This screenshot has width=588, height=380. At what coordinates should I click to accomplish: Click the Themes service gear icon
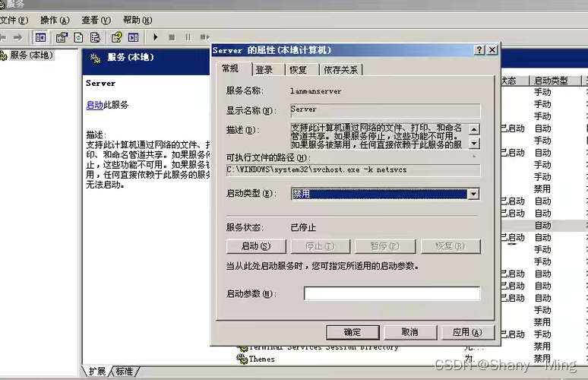click(242, 359)
